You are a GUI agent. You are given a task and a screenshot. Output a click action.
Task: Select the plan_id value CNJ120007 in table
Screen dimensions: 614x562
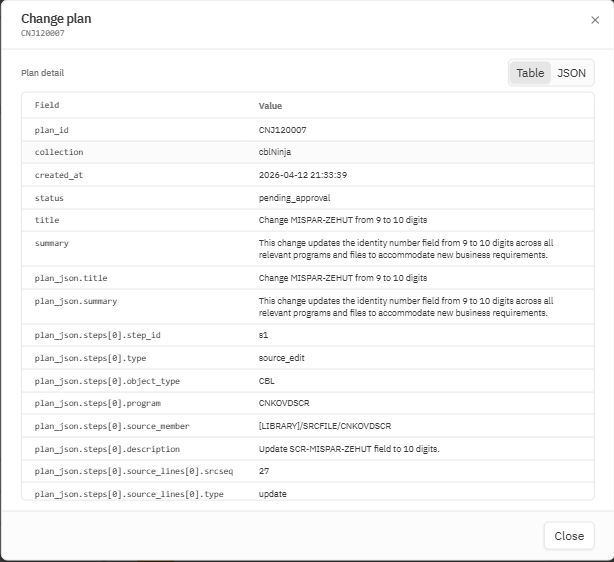pos(282,130)
